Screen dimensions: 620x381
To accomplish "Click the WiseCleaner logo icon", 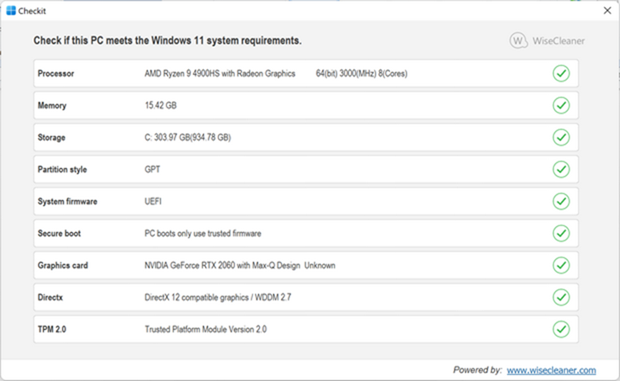I will (x=518, y=40).
